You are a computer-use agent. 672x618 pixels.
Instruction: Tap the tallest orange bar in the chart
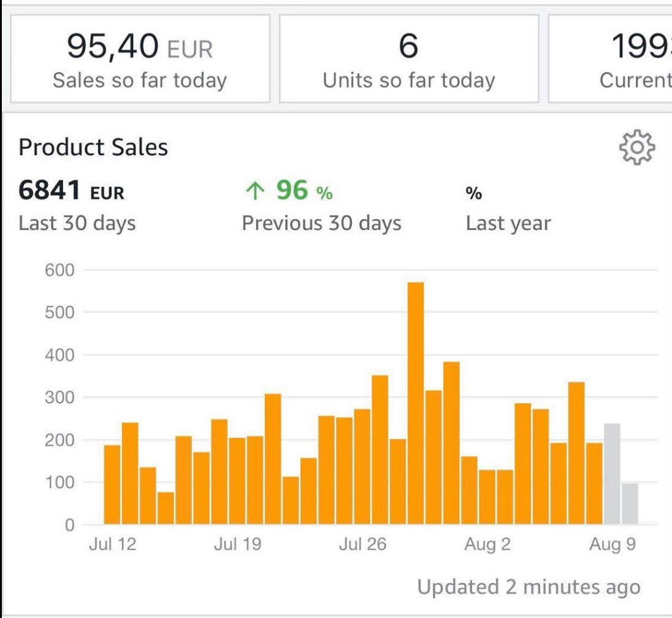[416, 405]
